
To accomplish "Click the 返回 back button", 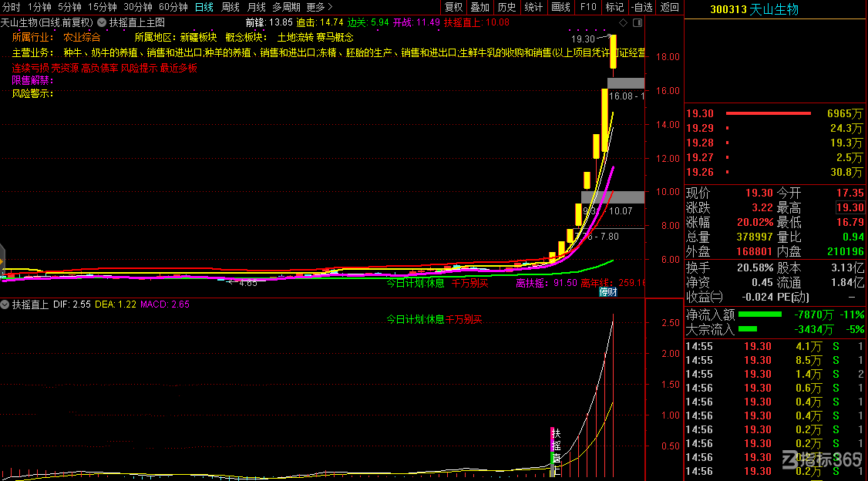I will pyautogui.click(x=670, y=7).
